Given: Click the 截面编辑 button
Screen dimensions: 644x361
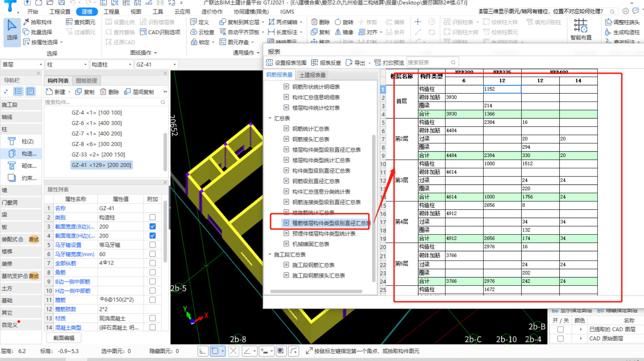Looking at the screenshot, I should coord(64,338).
